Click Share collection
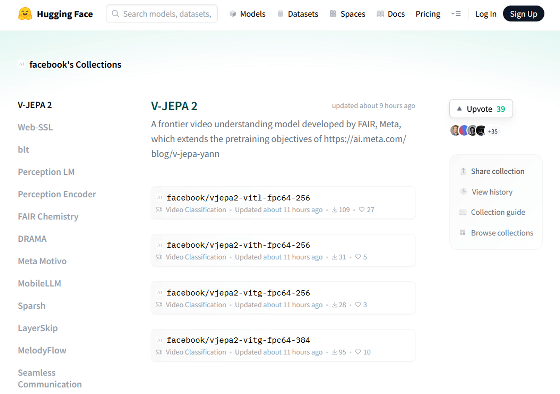 click(x=498, y=171)
